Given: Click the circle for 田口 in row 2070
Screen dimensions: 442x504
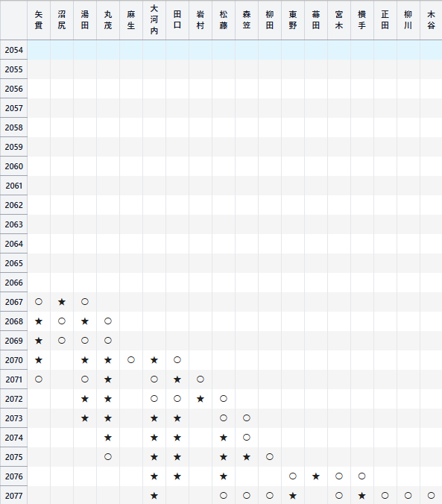Looking at the screenshot, I should pyautogui.click(x=177, y=360).
